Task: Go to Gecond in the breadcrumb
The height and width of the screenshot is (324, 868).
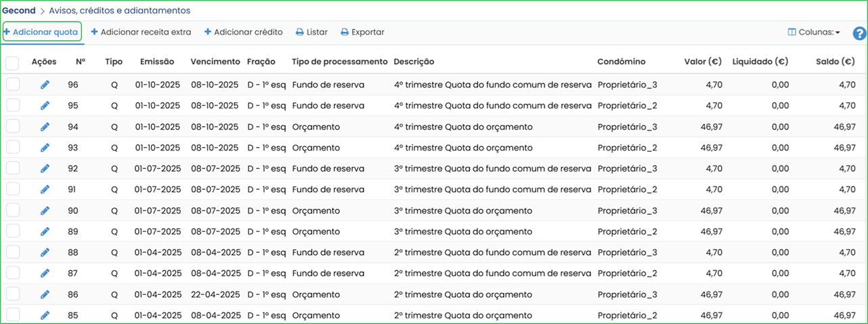Action: click(18, 11)
